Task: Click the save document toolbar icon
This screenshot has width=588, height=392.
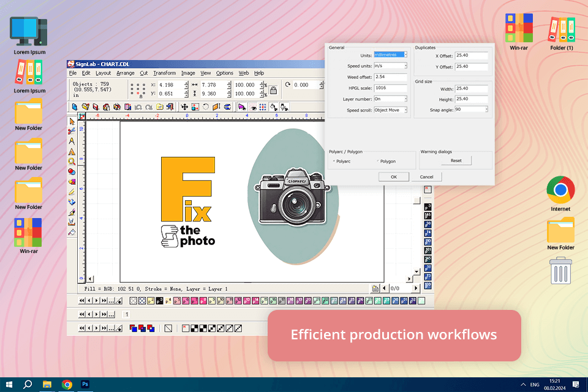Action: click(96, 107)
